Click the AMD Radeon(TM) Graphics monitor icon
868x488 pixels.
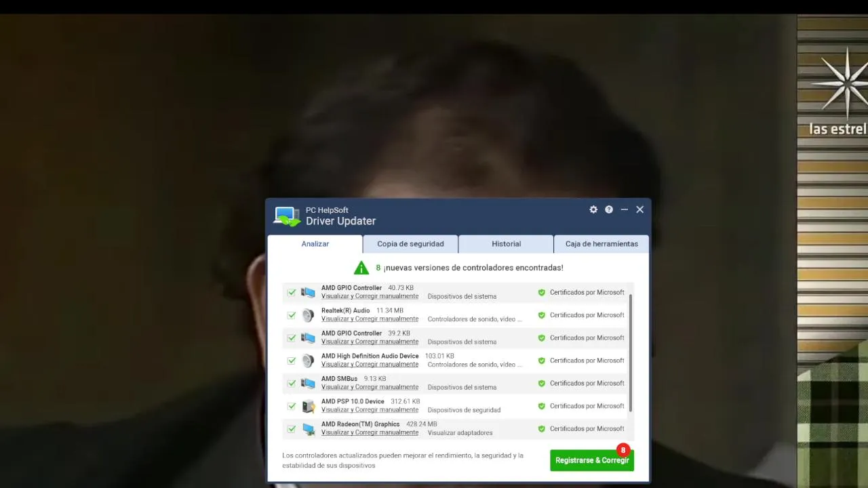pos(309,429)
